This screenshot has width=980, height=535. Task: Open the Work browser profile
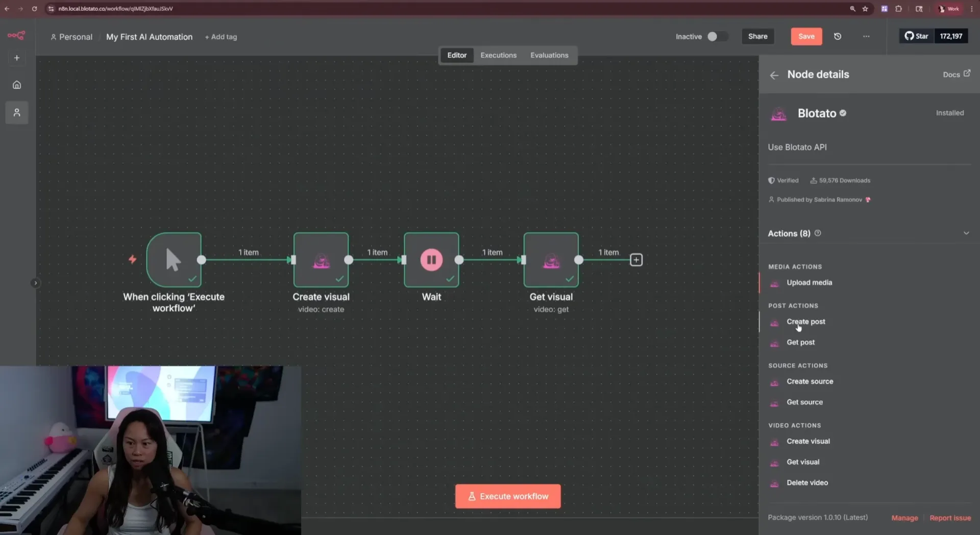click(949, 9)
